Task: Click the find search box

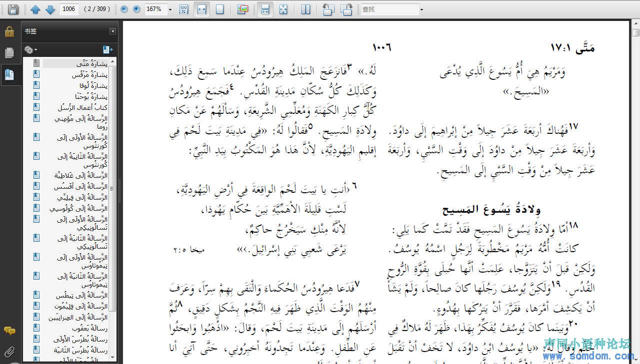Action: click(389, 9)
